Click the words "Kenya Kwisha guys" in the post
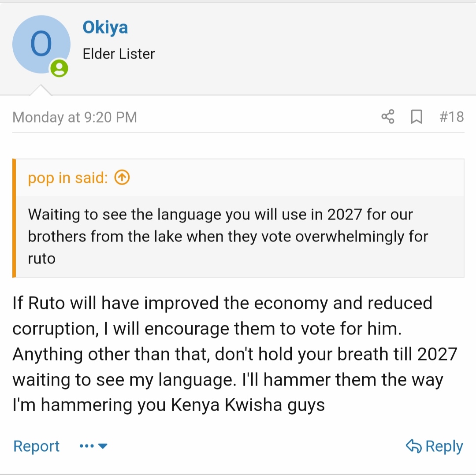 tap(248, 404)
